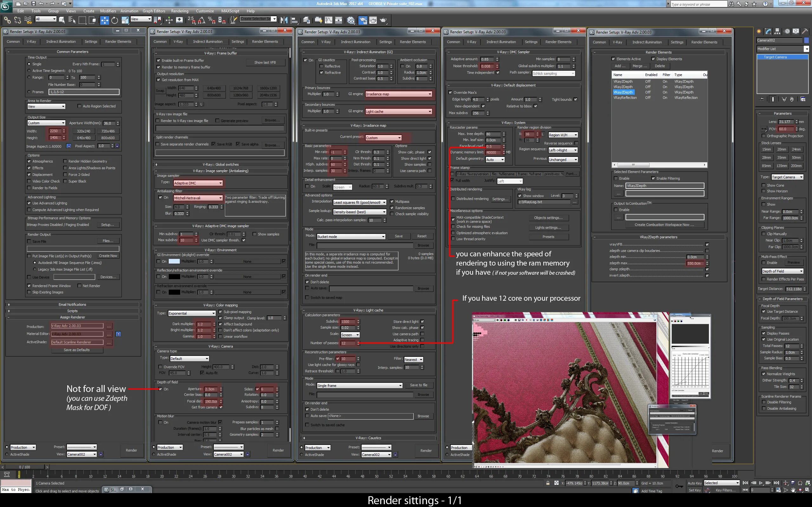This screenshot has height=507, width=812.
Task: Click the Quick Render teapot icon
Action: pyautogui.click(x=383, y=21)
